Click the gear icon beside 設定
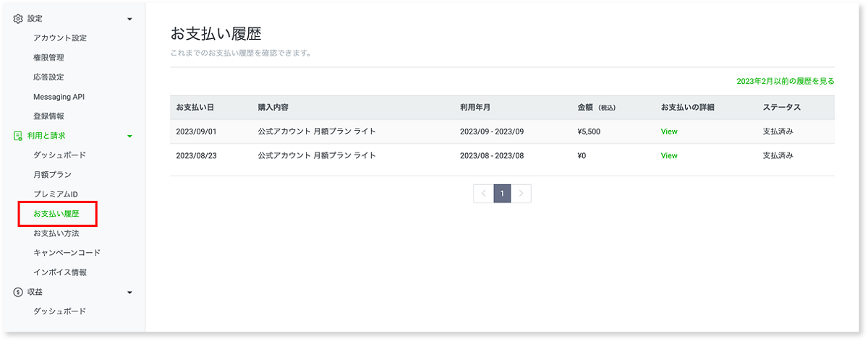The image size is (868, 341). point(19,19)
